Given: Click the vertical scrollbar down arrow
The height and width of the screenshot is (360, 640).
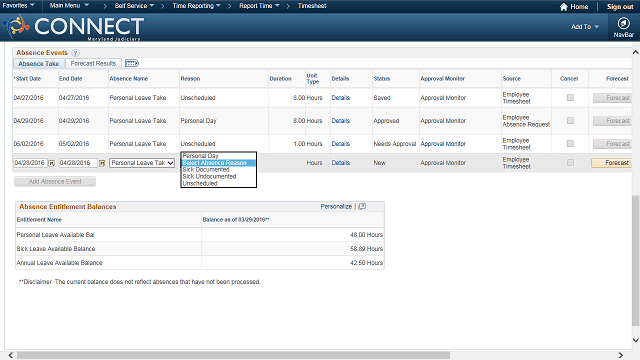Looking at the screenshot, I should pyautogui.click(x=636, y=340).
